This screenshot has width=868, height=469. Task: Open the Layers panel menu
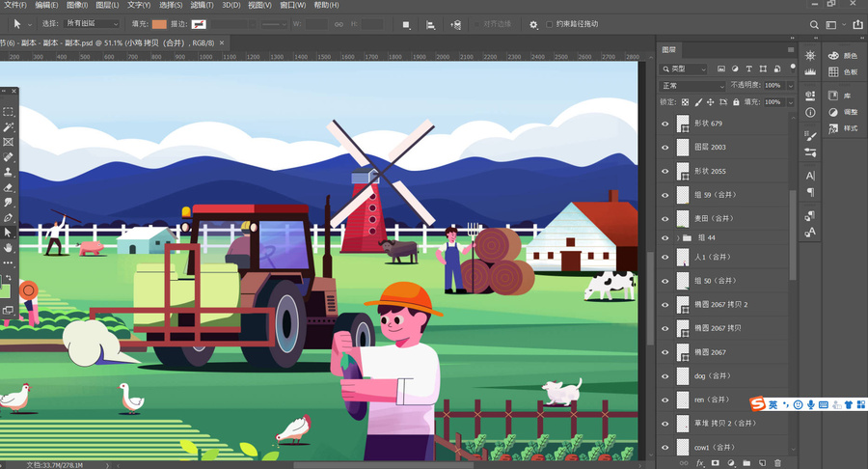click(791, 50)
